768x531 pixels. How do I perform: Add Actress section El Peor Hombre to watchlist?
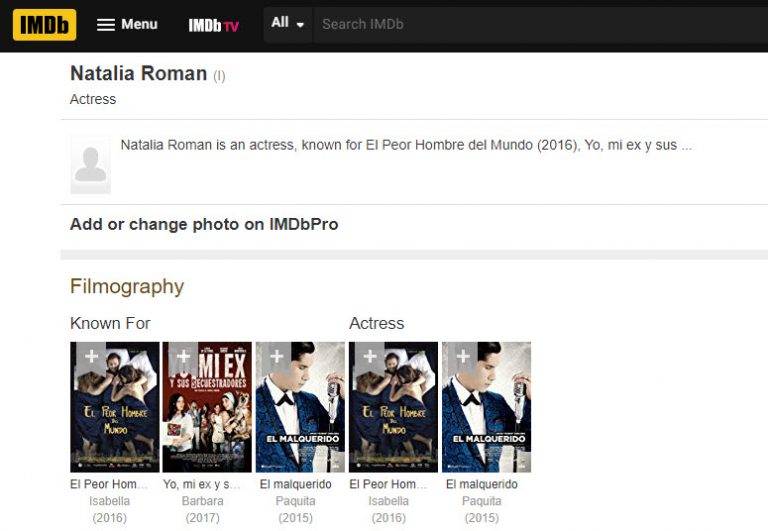(x=370, y=356)
